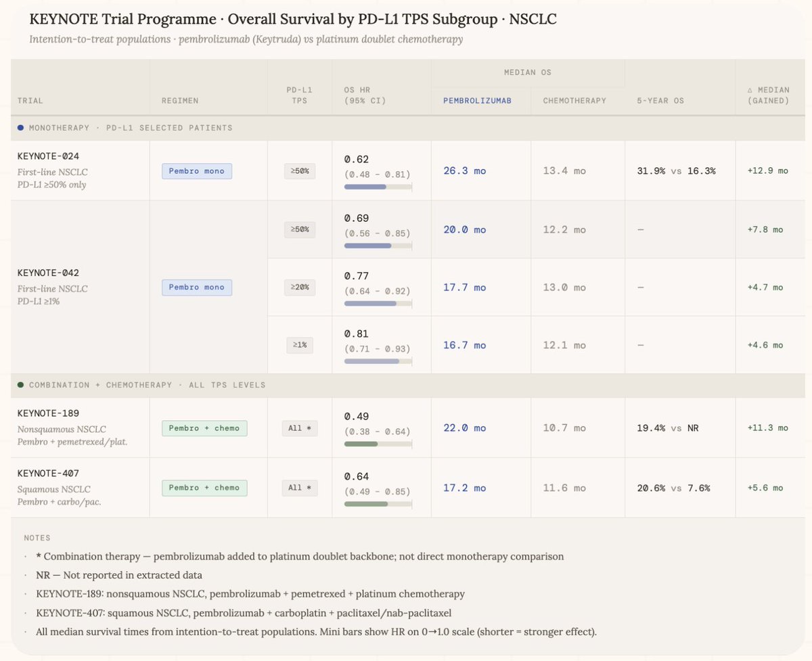Click the Pembro mono badge for KEYNOTE-024

(x=197, y=171)
